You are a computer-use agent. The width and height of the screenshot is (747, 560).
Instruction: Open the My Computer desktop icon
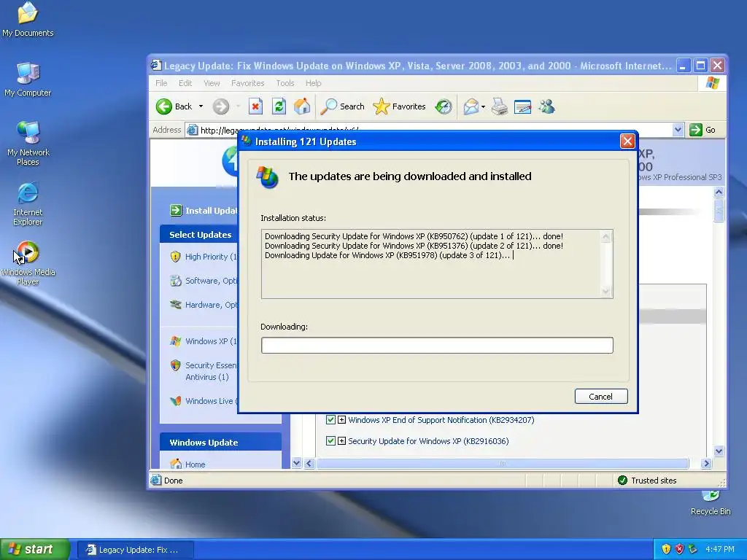click(x=28, y=79)
